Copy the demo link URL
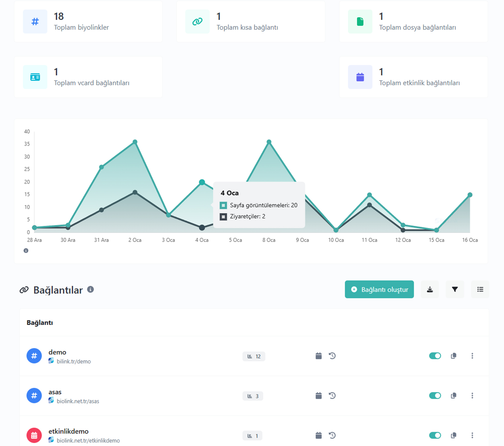The image size is (504, 446). pos(454,356)
